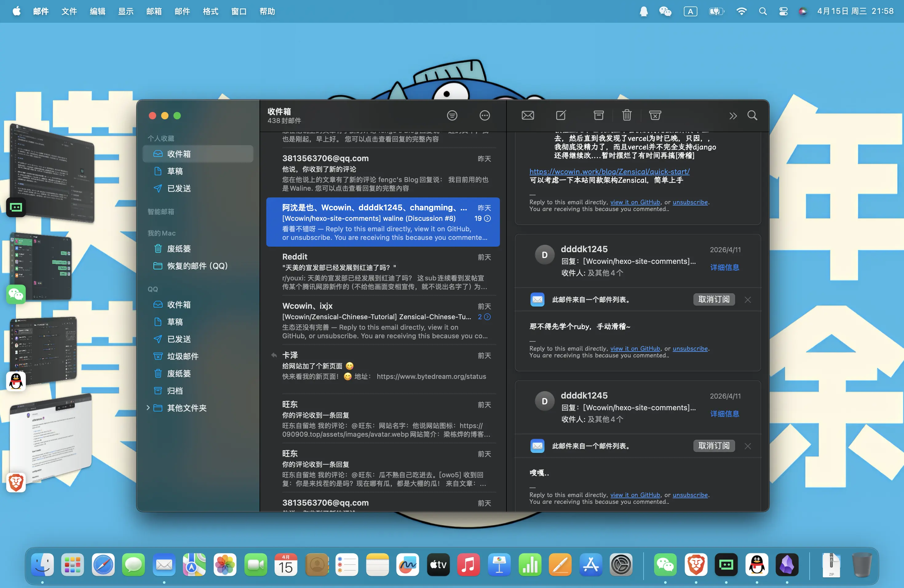Open Control Center from the menu bar

coord(783,11)
